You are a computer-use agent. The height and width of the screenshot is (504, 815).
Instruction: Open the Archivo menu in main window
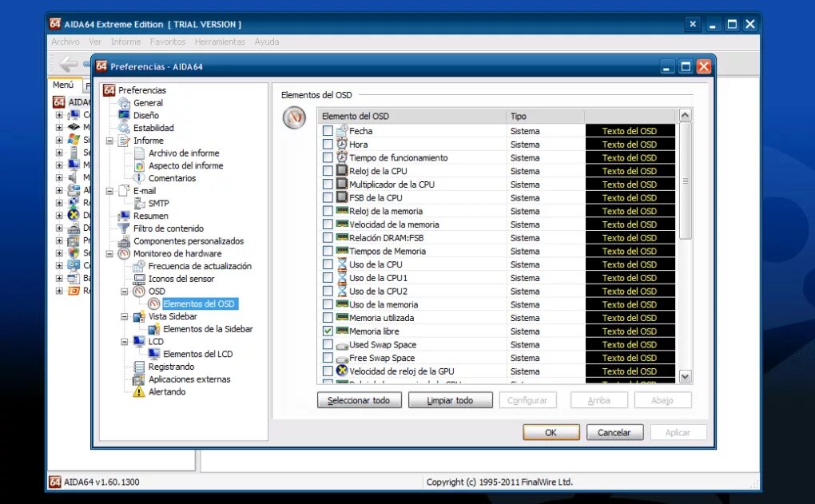66,42
